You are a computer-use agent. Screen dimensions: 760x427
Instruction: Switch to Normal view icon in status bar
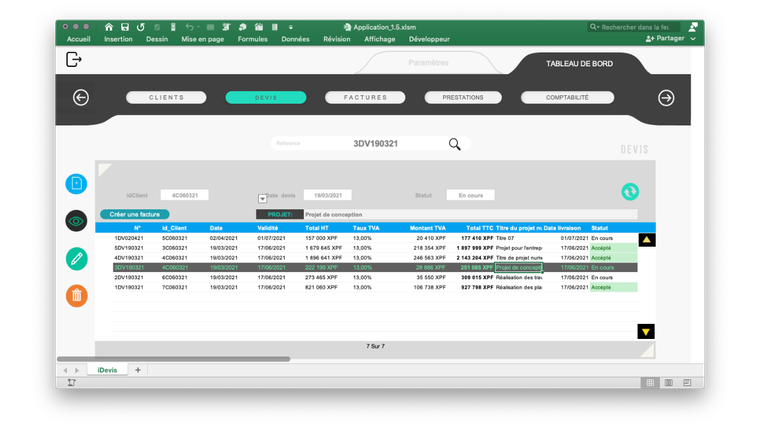(x=650, y=383)
